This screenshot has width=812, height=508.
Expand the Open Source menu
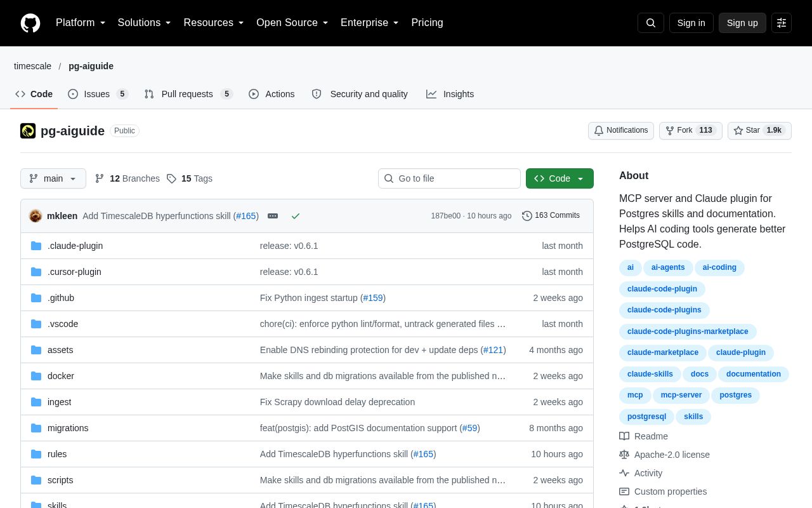292,23
